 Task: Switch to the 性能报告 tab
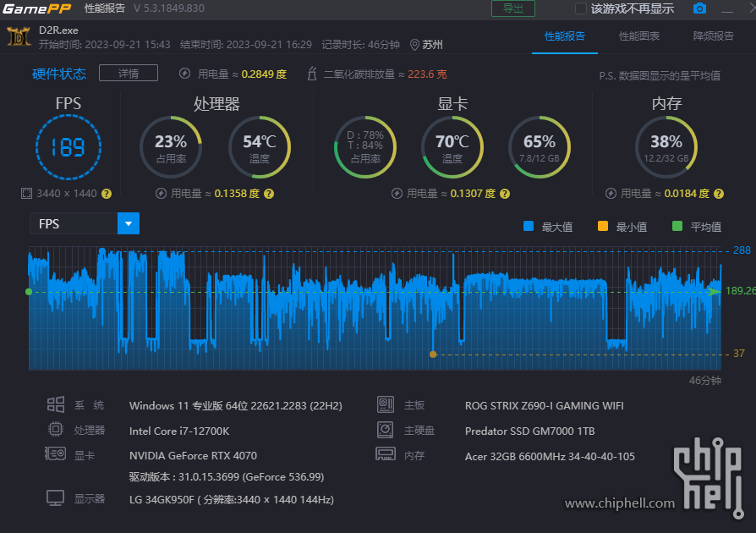pyautogui.click(x=565, y=36)
